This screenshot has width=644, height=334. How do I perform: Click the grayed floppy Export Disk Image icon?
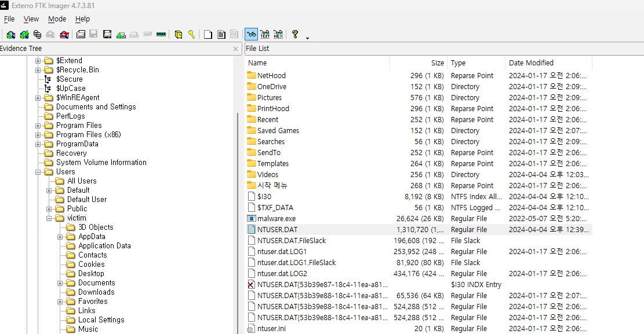coord(94,35)
